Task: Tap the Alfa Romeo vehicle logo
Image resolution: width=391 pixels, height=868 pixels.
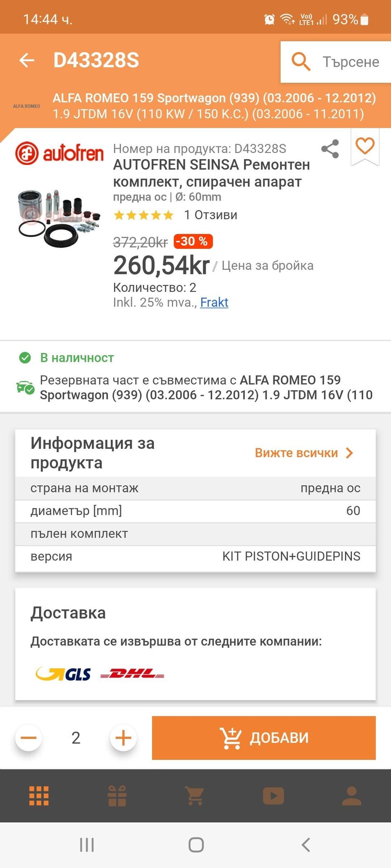Action: 26,106
